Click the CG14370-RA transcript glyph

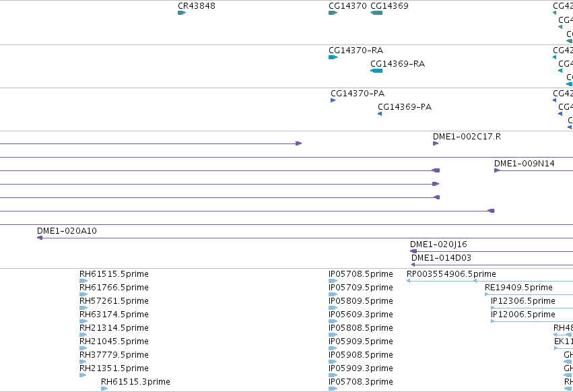(x=333, y=57)
